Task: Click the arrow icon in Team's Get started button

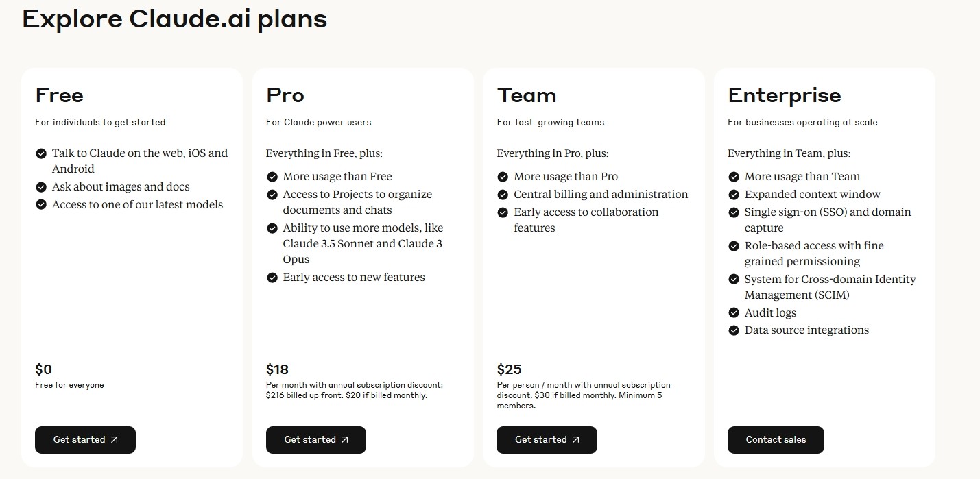Action: [x=575, y=440]
